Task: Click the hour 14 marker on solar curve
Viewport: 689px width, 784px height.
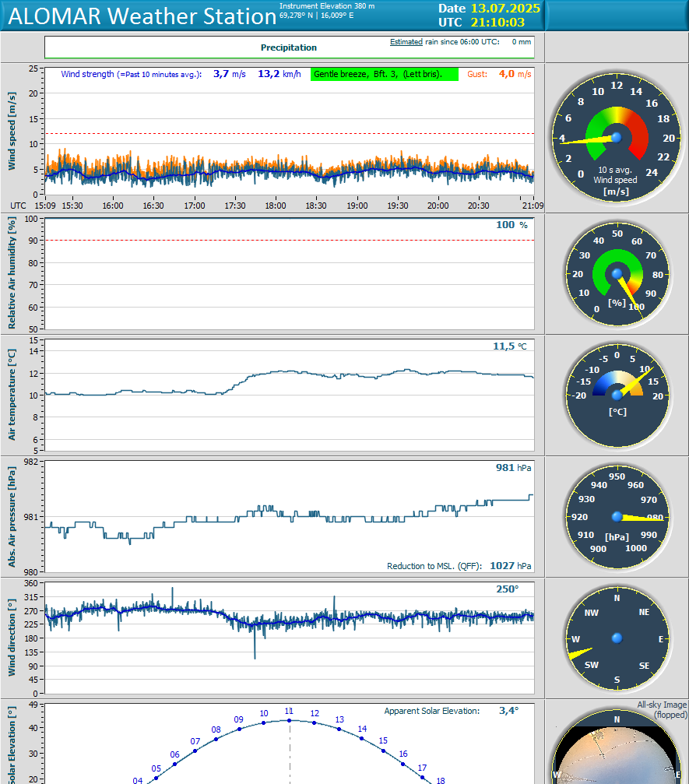Action: tap(362, 738)
